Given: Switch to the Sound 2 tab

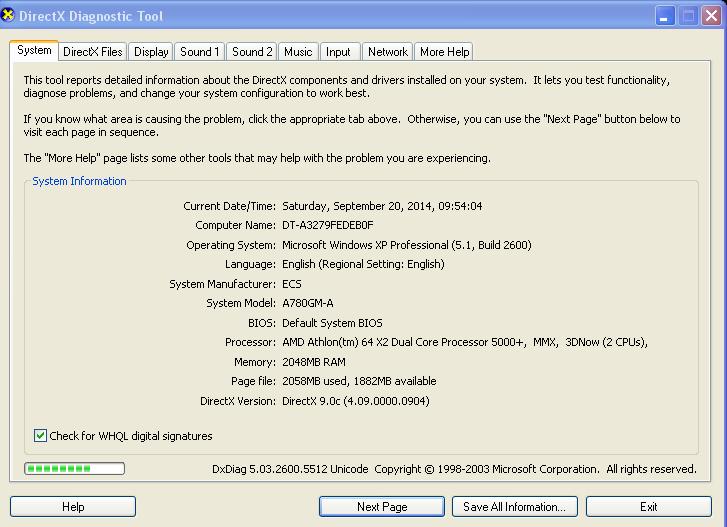Looking at the screenshot, I should [x=252, y=52].
